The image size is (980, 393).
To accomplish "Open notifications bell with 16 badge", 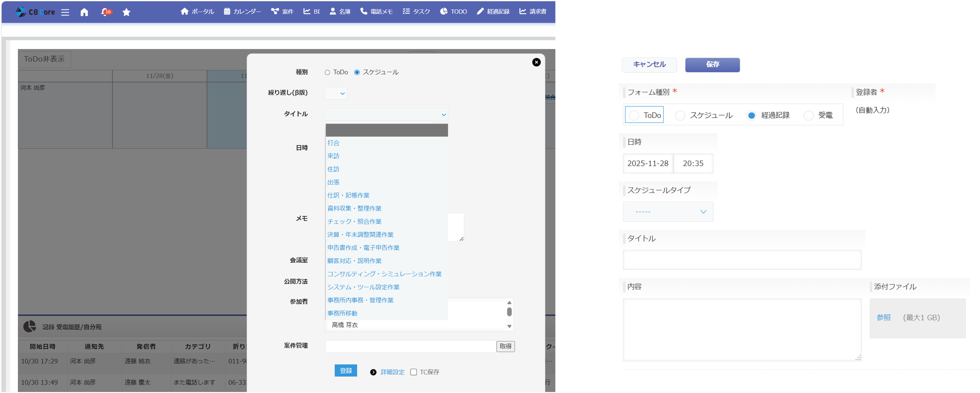I will tap(105, 12).
